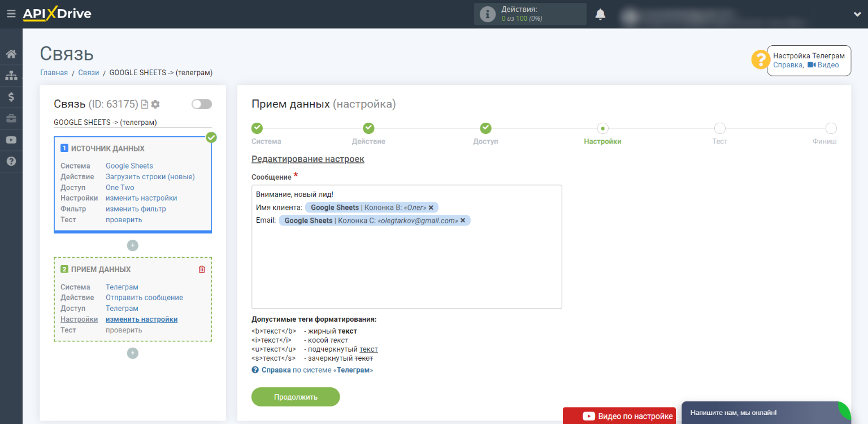This screenshot has width=868, height=424.
Task: Open the online chat widget
Action: tap(766, 413)
